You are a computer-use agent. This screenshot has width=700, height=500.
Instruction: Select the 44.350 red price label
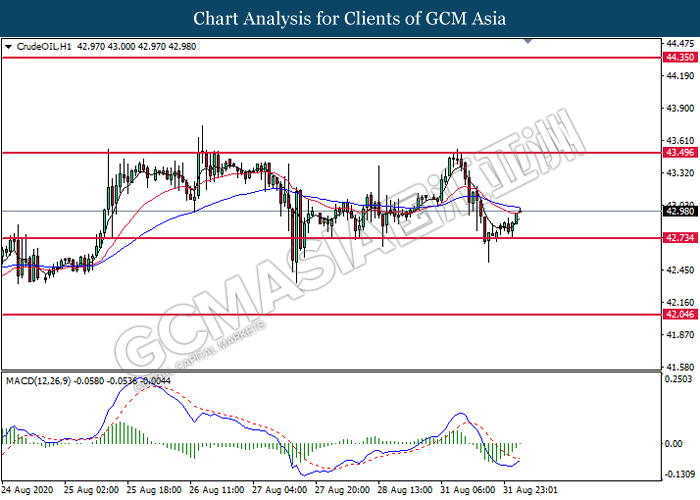pyautogui.click(x=680, y=58)
